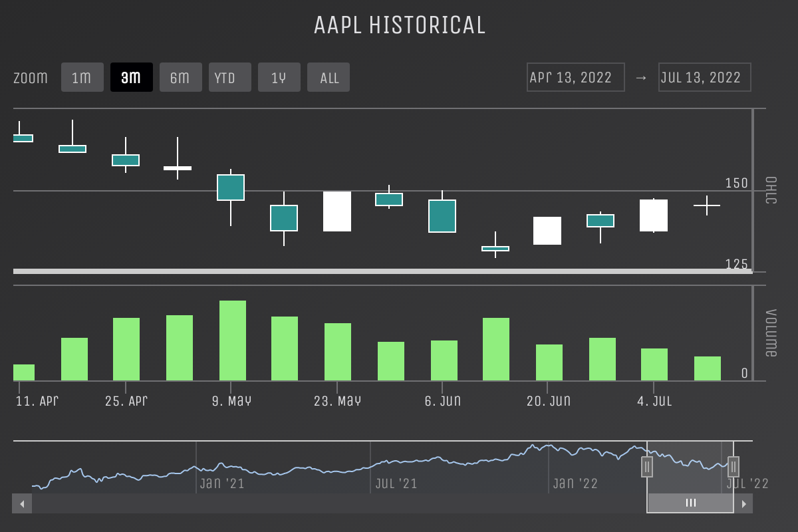Select the 3m zoom range

(131, 77)
